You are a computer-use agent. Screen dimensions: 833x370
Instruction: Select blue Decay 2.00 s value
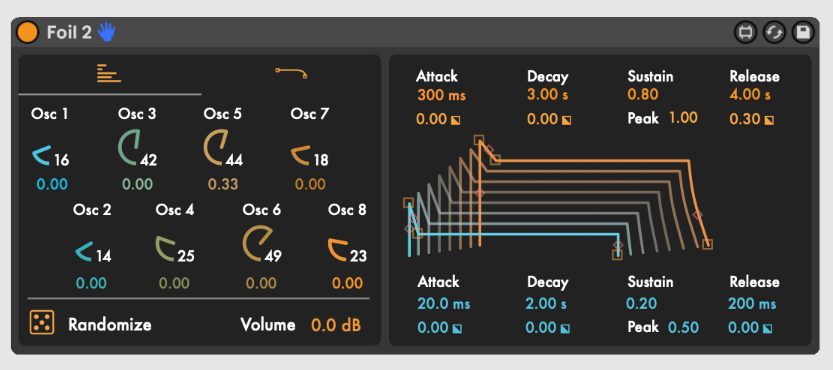(546, 304)
